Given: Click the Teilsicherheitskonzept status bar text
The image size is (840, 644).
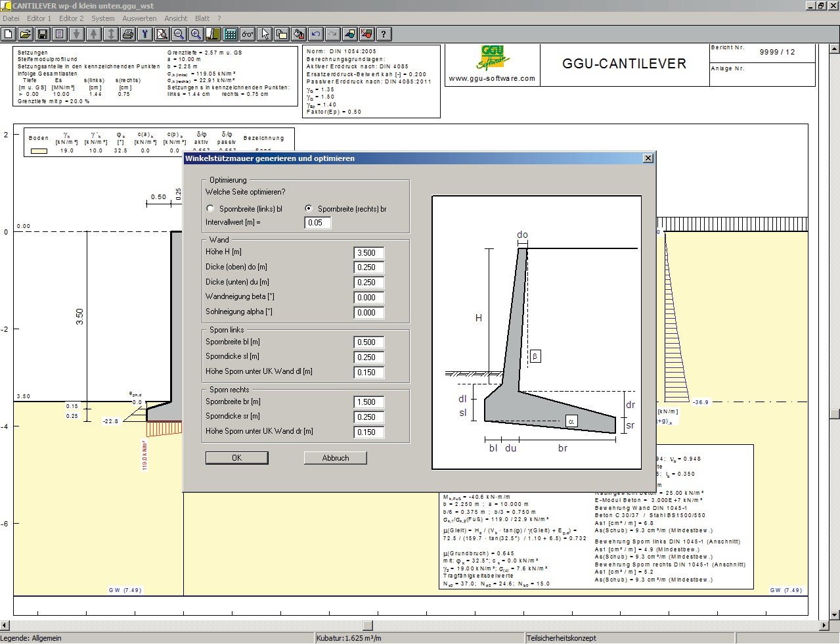Looking at the screenshot, I should 562,638.
